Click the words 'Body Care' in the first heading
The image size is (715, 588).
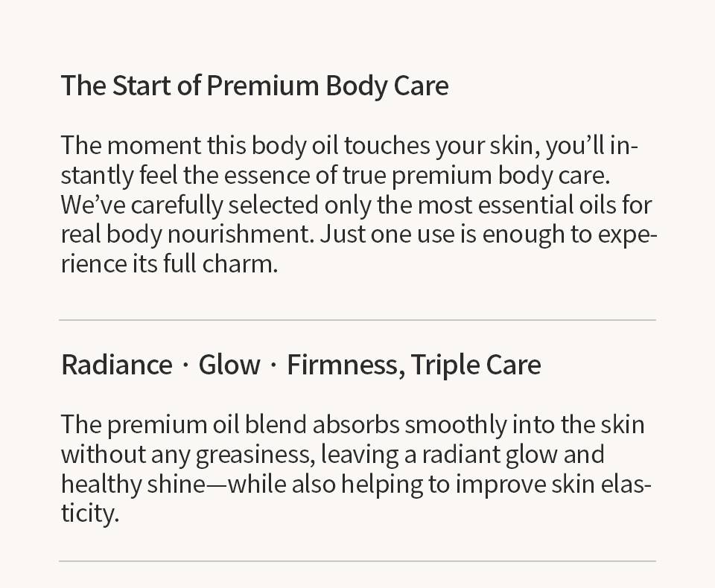(x=387, y=86)
